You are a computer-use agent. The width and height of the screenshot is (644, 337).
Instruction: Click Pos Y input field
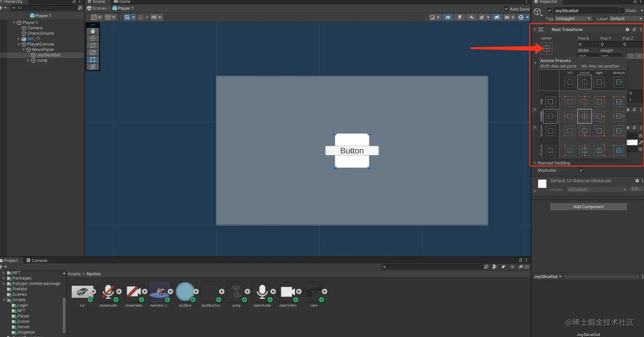(x=610, y=44)
